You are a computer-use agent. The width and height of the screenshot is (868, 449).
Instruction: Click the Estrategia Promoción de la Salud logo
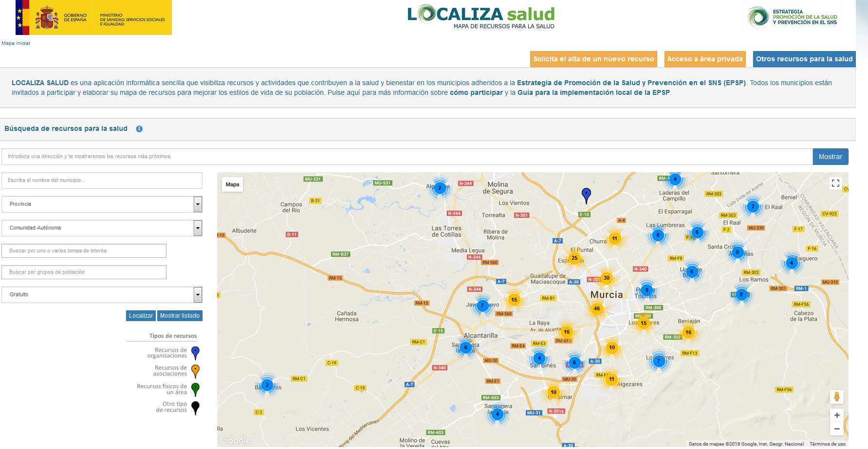click(x=792, y=17)
